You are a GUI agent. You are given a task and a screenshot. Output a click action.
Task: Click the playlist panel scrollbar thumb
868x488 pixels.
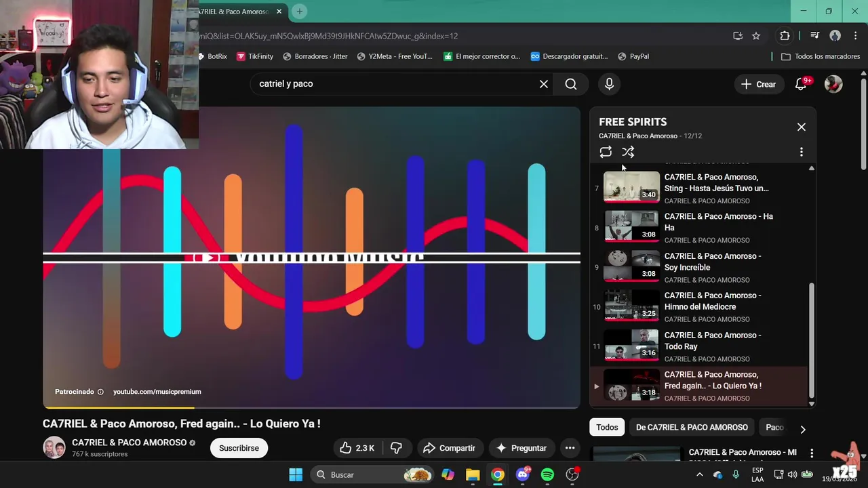coord(811,340)
